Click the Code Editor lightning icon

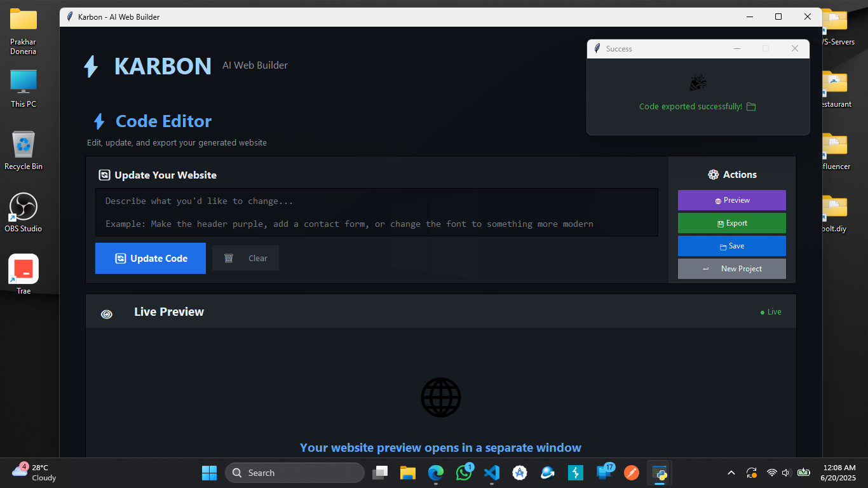(99, 121)
